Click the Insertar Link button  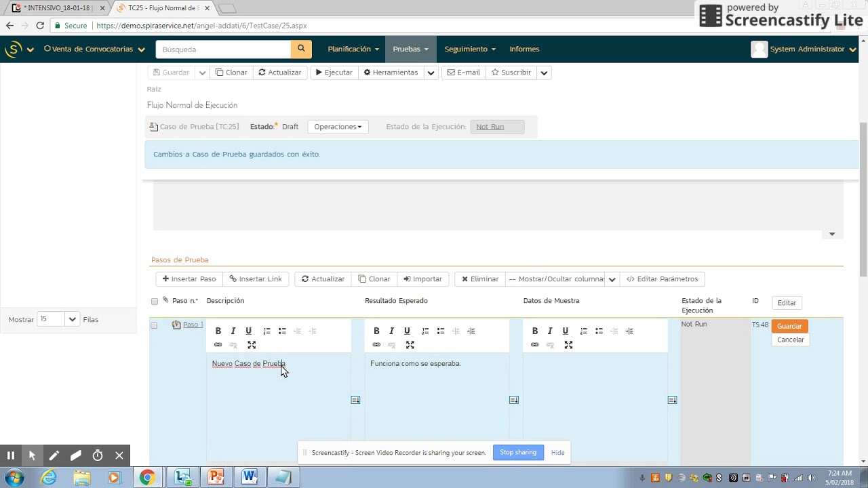(256, 279)
